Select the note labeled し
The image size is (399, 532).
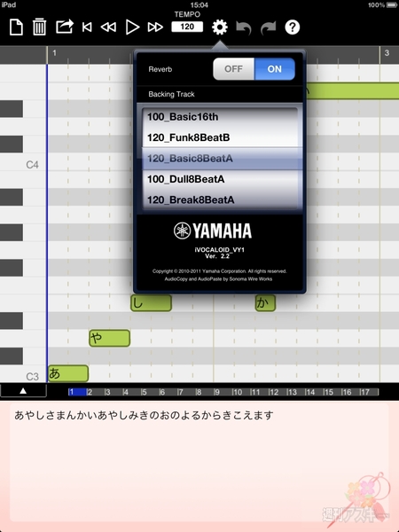pyautogui.click(x=151, y=303)
